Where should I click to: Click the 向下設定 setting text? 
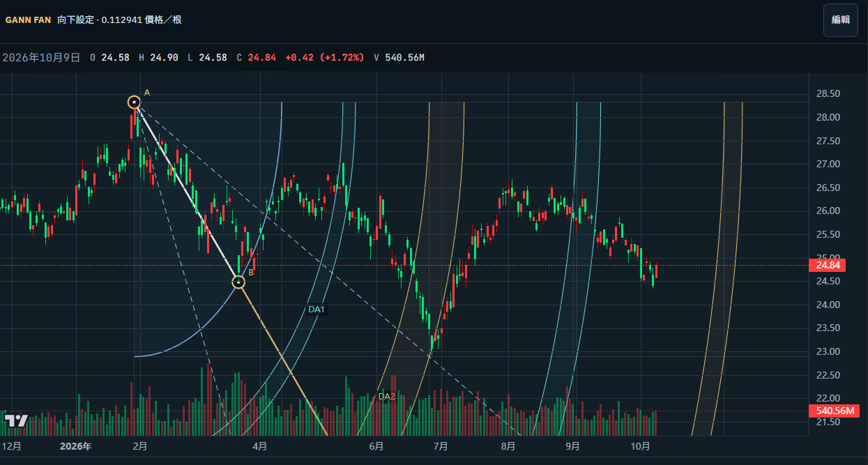click(77, 20)
